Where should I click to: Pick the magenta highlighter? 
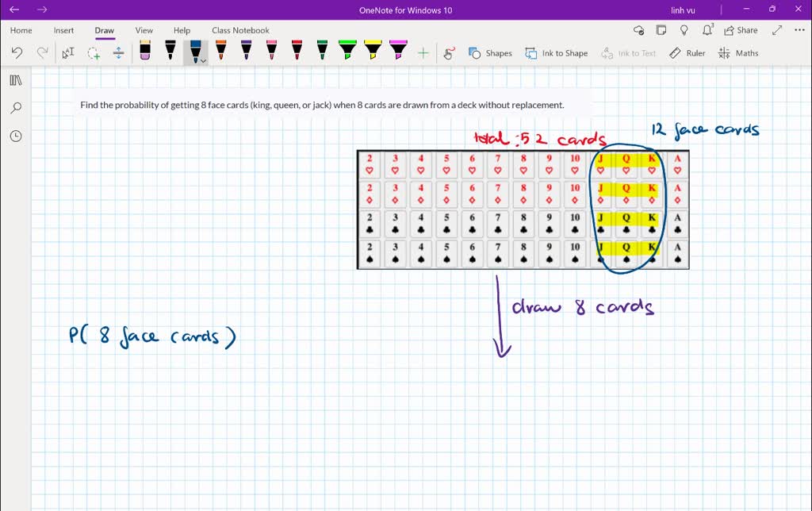click(x=398, y=51)
